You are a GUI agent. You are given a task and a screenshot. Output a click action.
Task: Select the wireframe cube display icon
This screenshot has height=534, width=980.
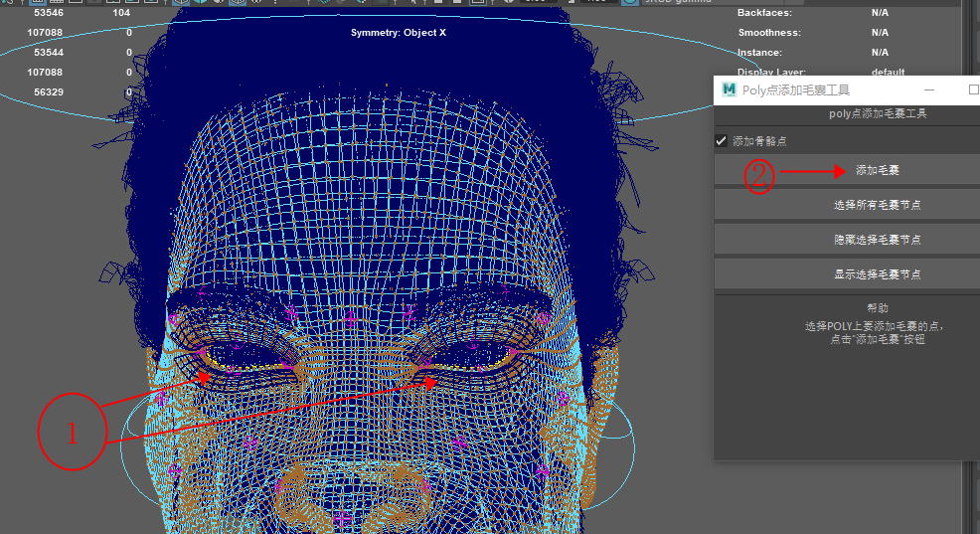click(x=180, y=3)
